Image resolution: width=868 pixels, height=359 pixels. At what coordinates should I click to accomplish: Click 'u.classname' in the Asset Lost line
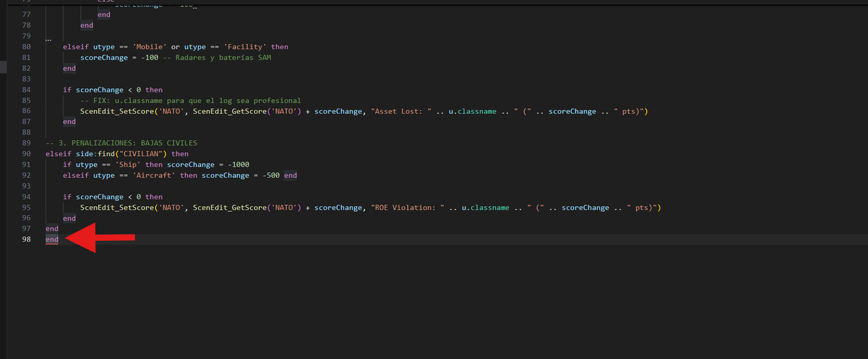[x=473, y=111]
